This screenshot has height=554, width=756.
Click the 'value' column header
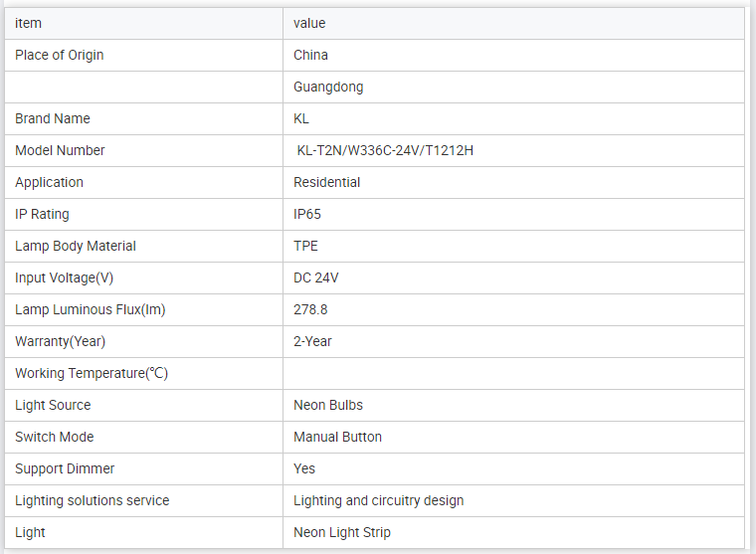click(x=309, y=23)
